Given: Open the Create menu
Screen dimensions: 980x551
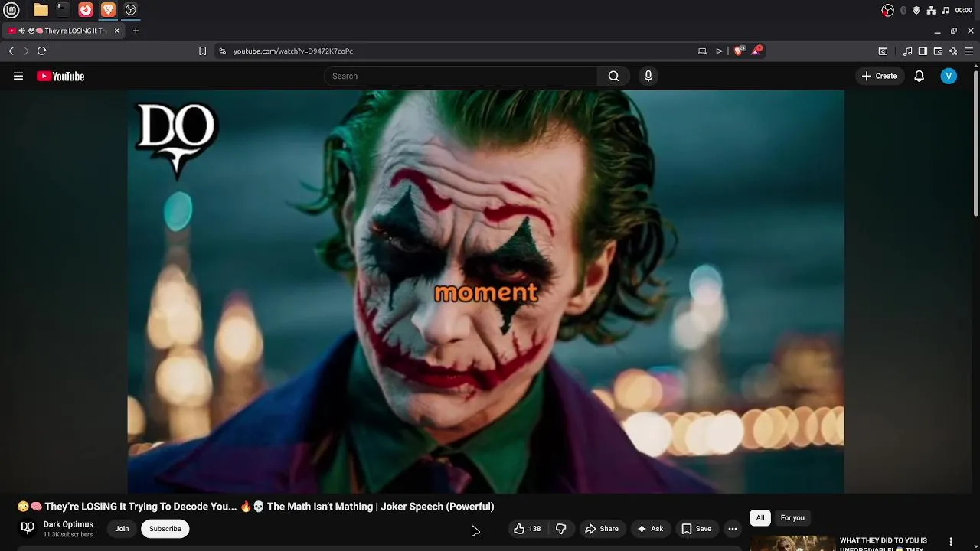Looking at the screenshot, I should coord(879,76).
